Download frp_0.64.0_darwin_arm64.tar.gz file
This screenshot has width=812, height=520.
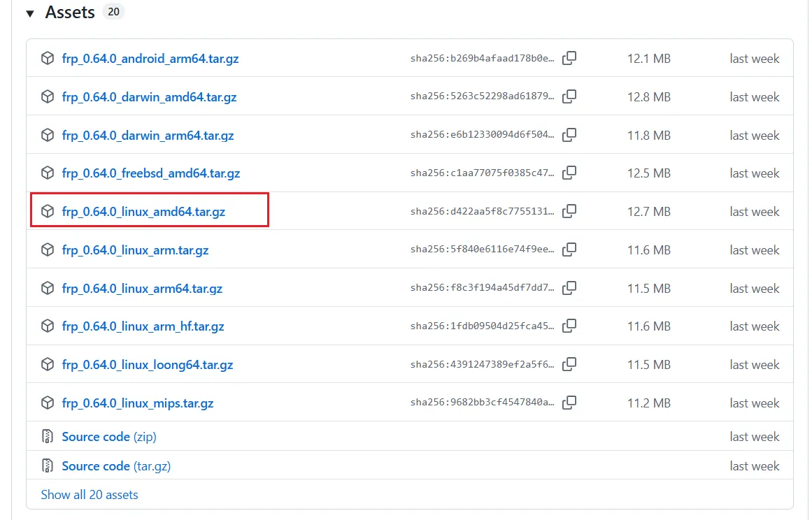[148, 136]
